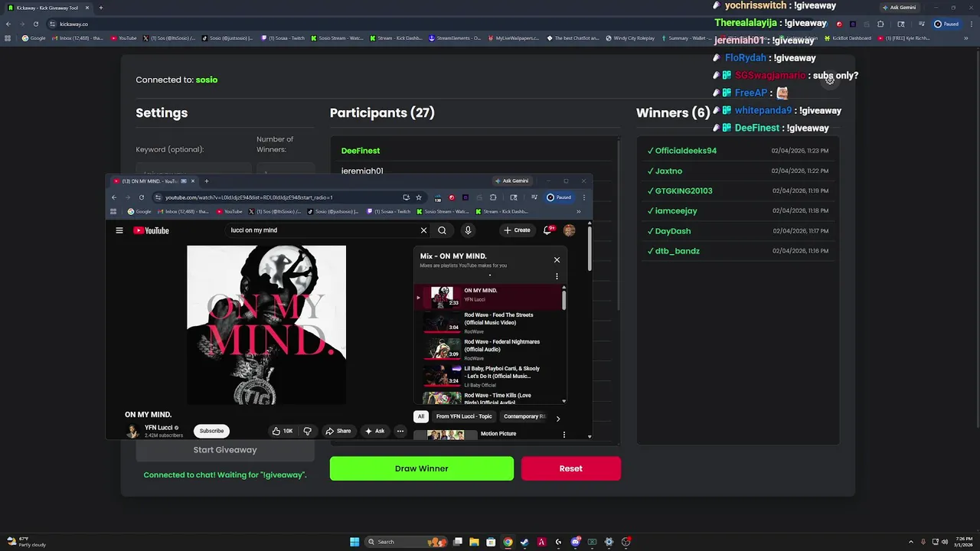Open the Mix playlist three-dot menu

tap(557, 276)
